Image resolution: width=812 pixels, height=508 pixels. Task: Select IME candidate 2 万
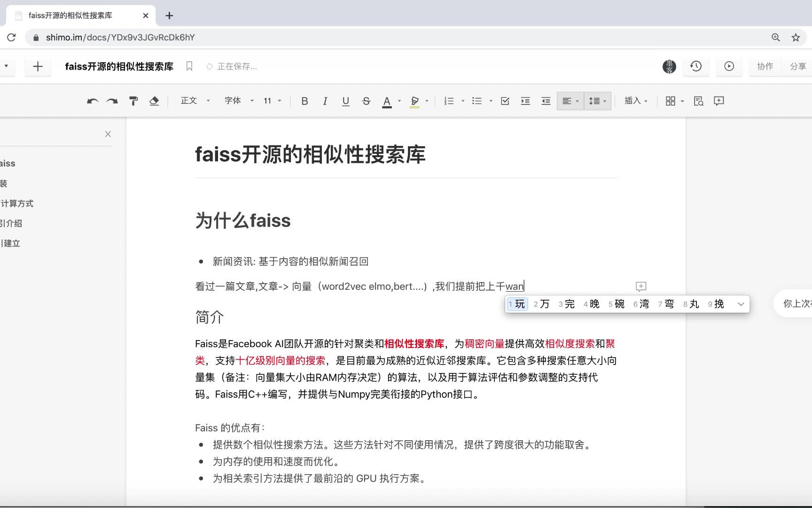542,304
